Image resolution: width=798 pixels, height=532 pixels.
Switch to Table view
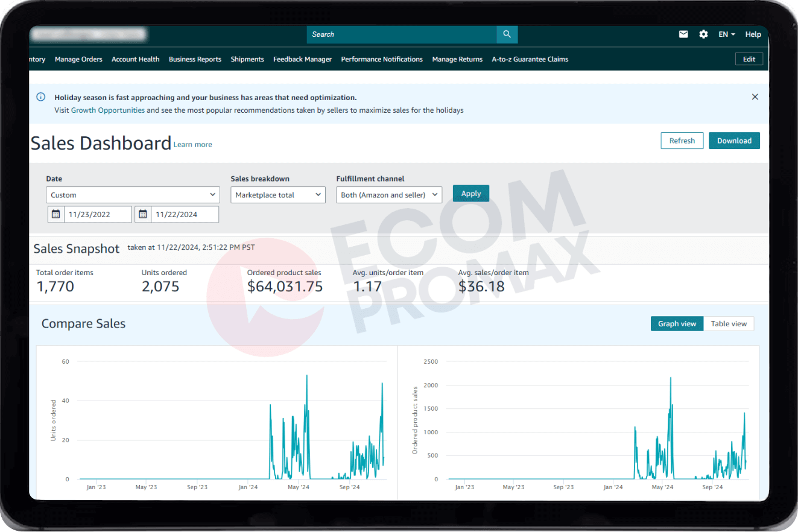[728, 324]
